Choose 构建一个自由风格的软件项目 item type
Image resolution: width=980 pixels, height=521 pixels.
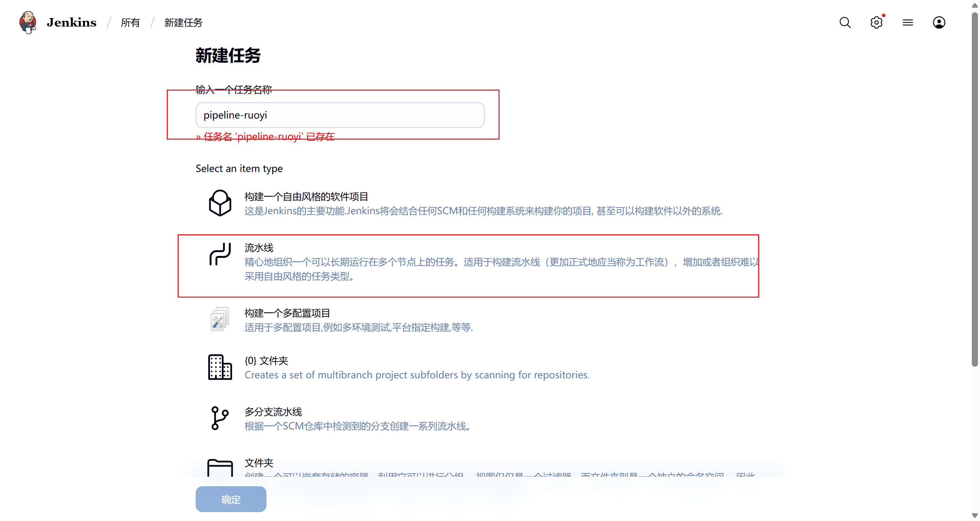(306, 196)
